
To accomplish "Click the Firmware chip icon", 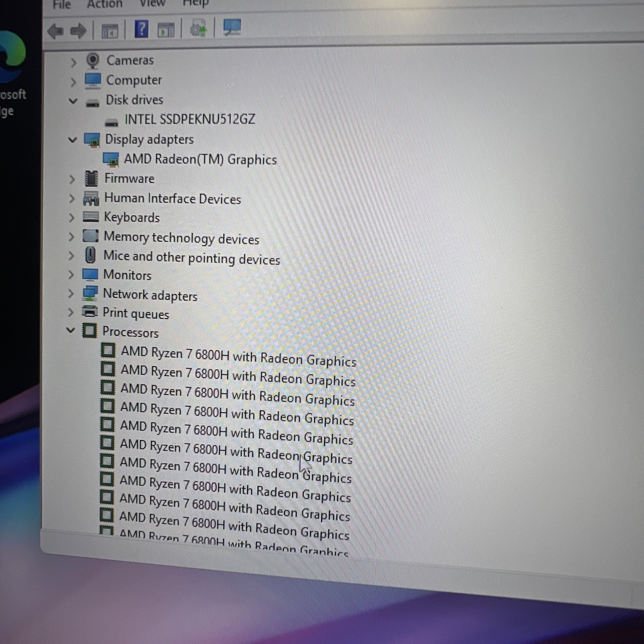I will [91, 178].
